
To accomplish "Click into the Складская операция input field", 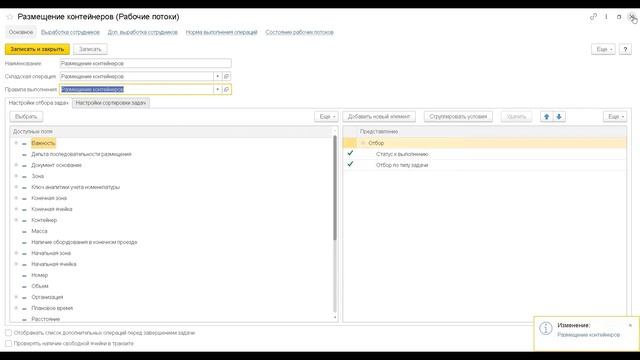I will 136,76.
